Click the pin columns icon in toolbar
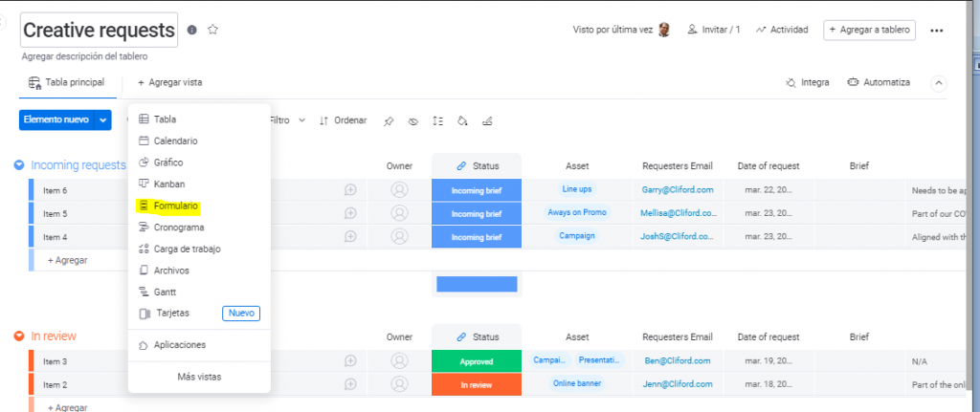Image resolution: width=980 pixels, height=412 pixels. [x=389, y=121]
